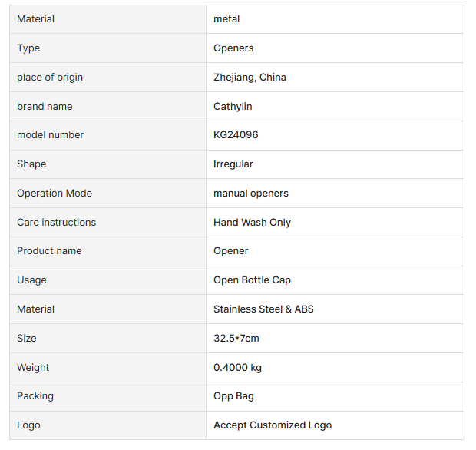Viewport: 476px width, 450px height.
Task: Click the 'place of origin' label cell
Action: [x=50, y=78]
